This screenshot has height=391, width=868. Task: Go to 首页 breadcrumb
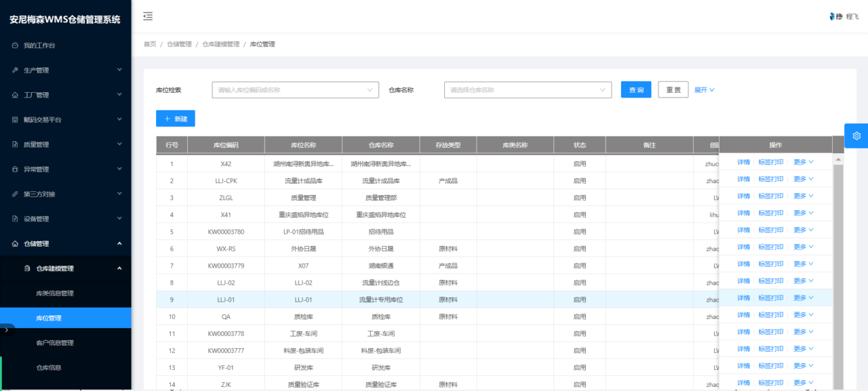(150, 44)
